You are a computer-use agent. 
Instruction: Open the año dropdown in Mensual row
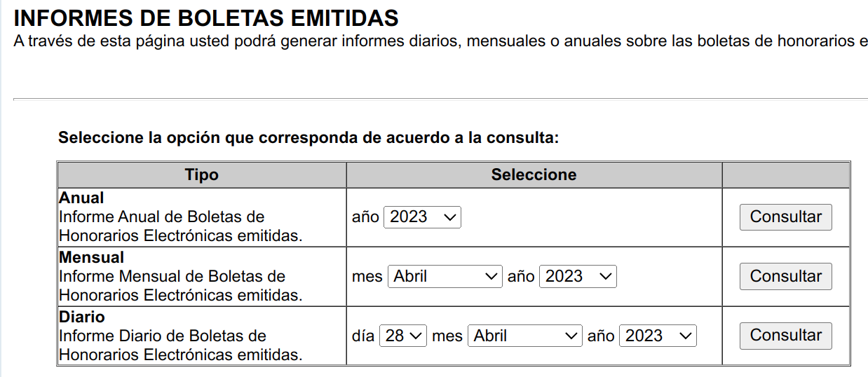tap(578, 276)
